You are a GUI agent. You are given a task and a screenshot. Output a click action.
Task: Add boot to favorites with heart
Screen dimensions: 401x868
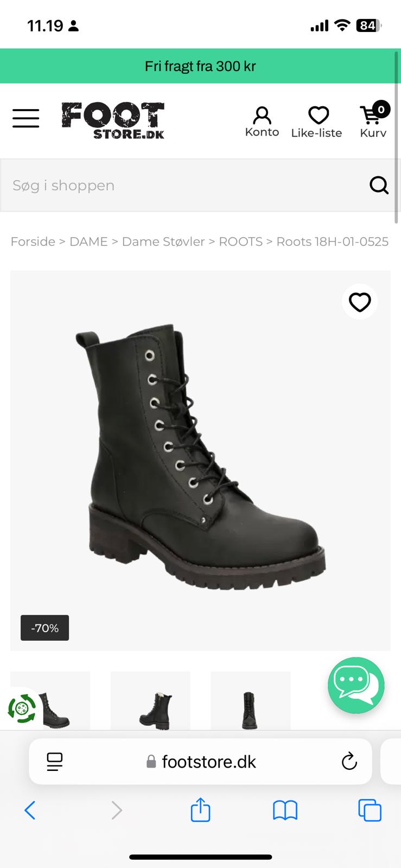pyautogui.click(x=360, y=302)
